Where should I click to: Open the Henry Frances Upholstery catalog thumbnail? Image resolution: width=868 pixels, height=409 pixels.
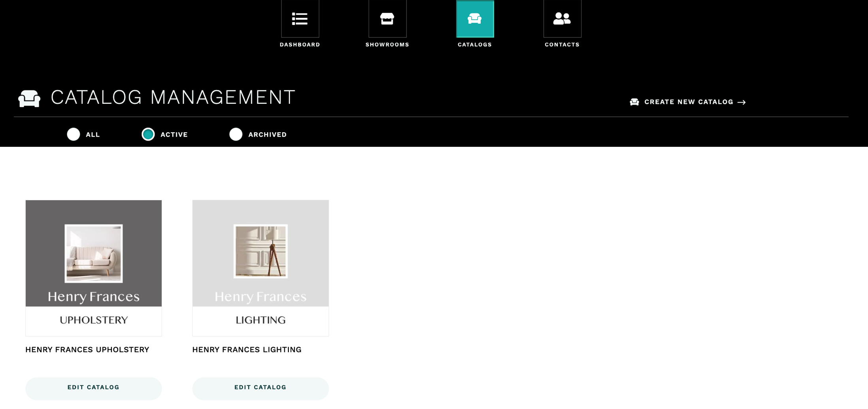[x=93, y=268]
